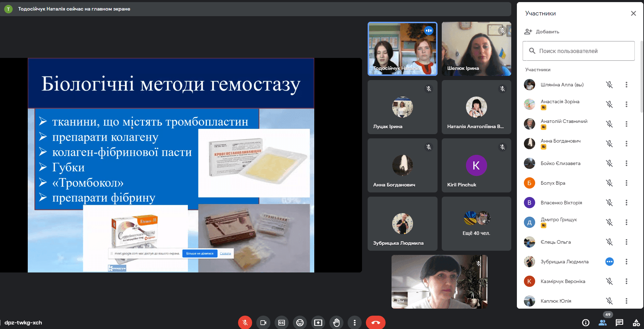Open chat panel icon
Viewport: 644px width, 329px height.
point(619,322)
